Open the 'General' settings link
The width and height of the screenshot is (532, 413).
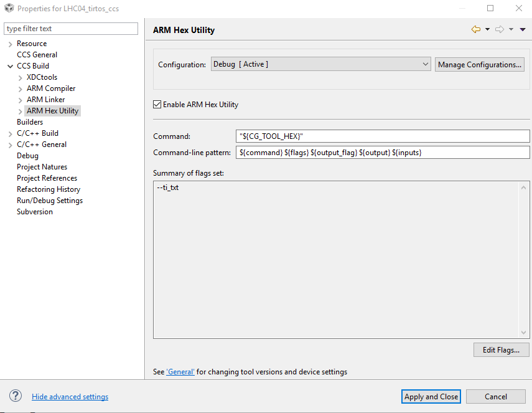pyautogui.click(x=180, y=372)
